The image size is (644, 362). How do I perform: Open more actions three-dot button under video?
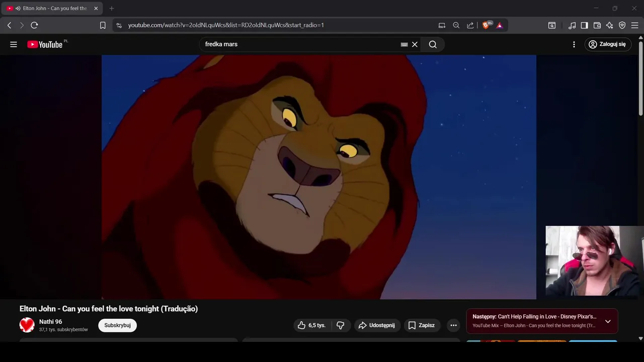point(453,325)
